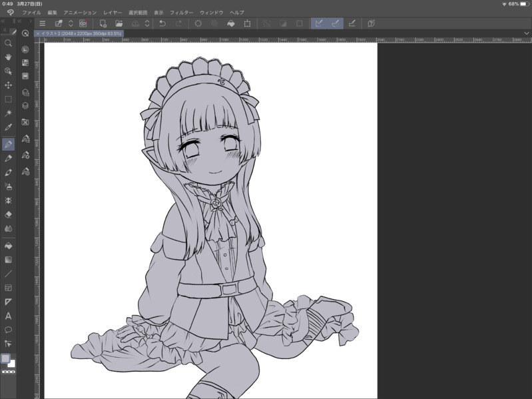Open the レイヤー menu
This screenshot has height=399, width=532.
click(x=113, y=13)
